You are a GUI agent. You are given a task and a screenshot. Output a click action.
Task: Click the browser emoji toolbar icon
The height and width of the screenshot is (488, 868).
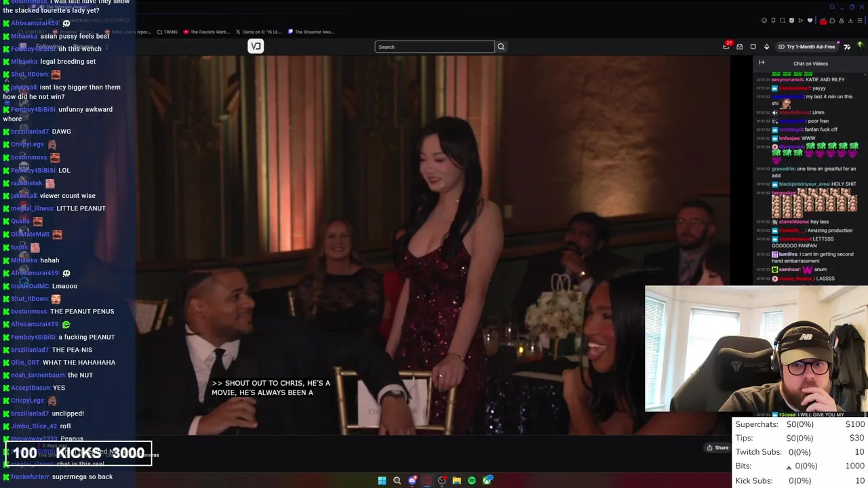click(764, 20)
